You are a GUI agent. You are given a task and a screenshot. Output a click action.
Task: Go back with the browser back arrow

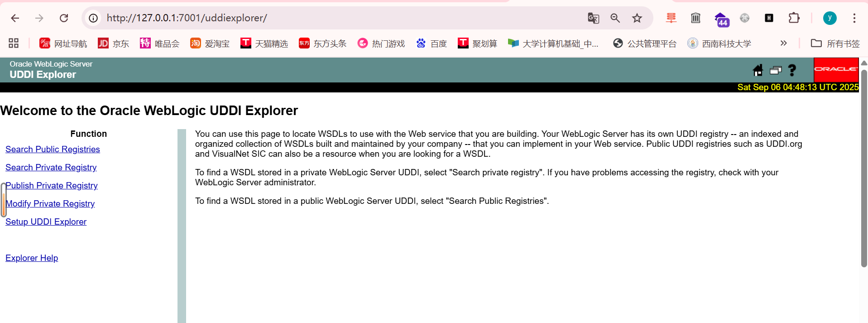coord(15,18)
